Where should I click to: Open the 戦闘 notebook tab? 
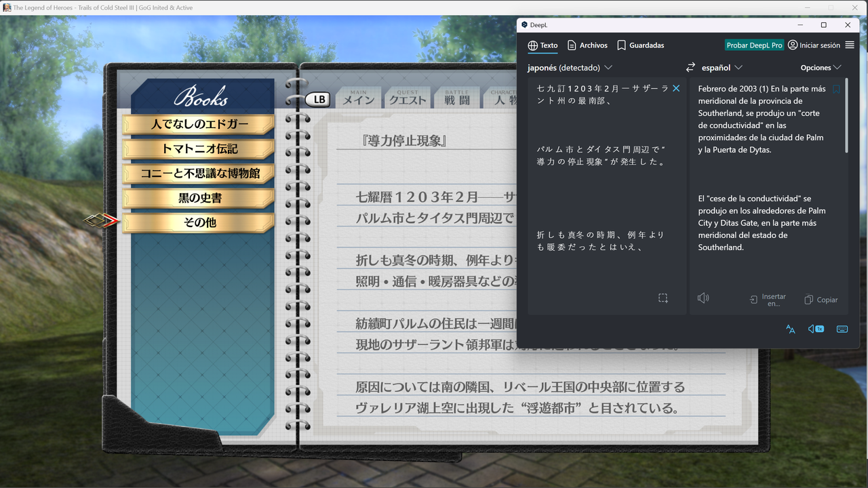(x=457, y=98)
